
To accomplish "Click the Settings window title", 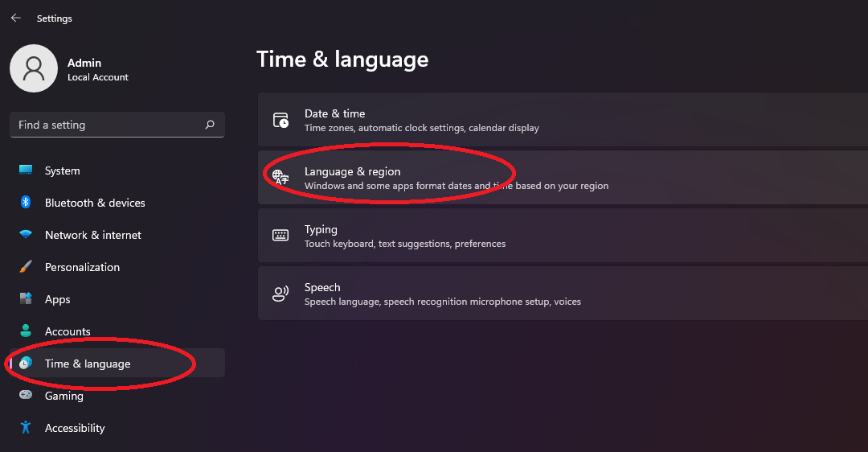I will 55,18.
